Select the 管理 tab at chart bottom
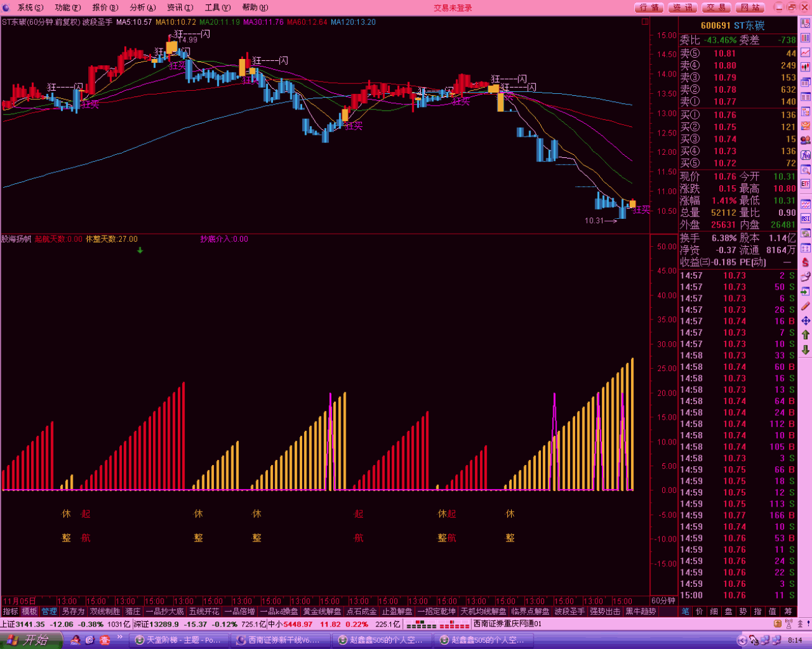 (49, 612)
